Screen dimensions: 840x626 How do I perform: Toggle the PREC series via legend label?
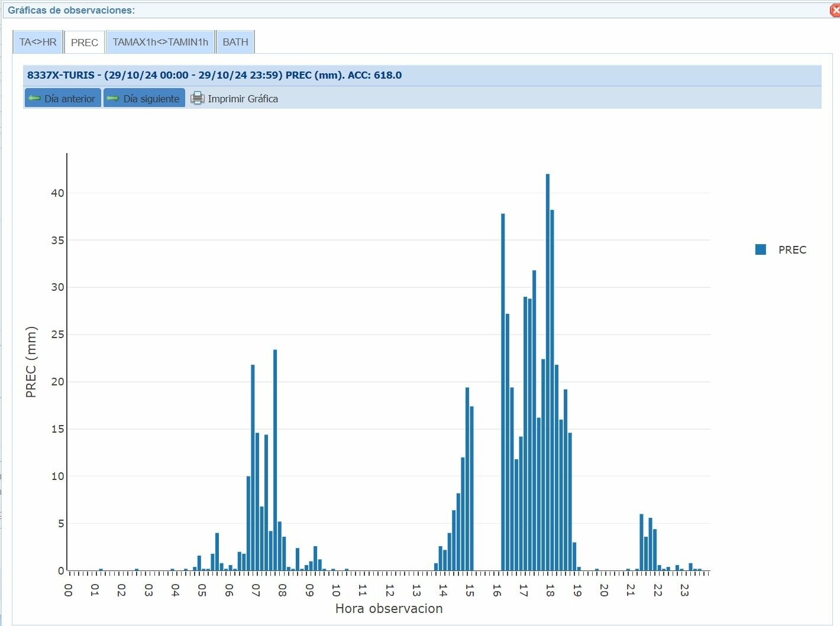point(792,250)
